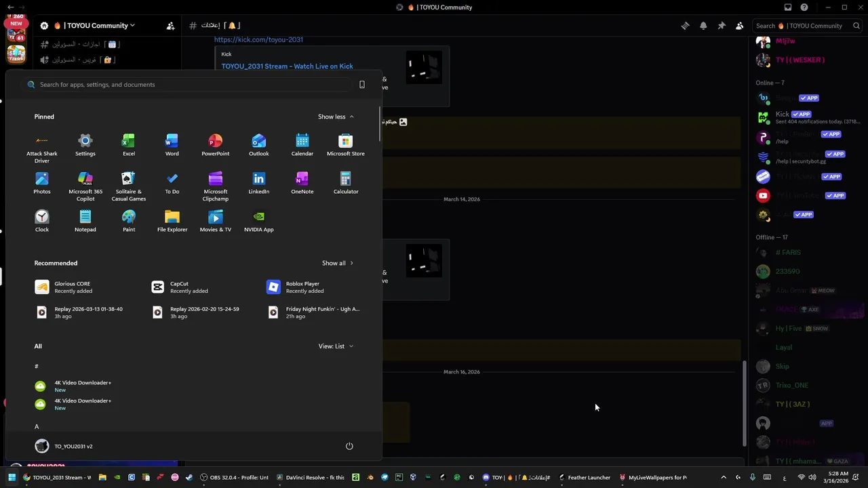868x488 pixels.
Task: Open the Photos app
Action: coord(42,183)
